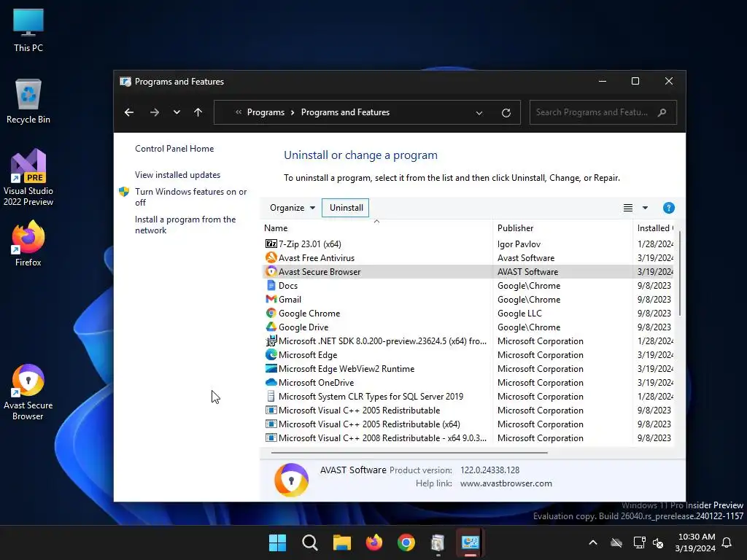Image resolution: width=747 pixels, height=560 pixels.
Task: Click the Microsoft Edge icon in the list
Action: pyautogui.click(x=271, y=354)
